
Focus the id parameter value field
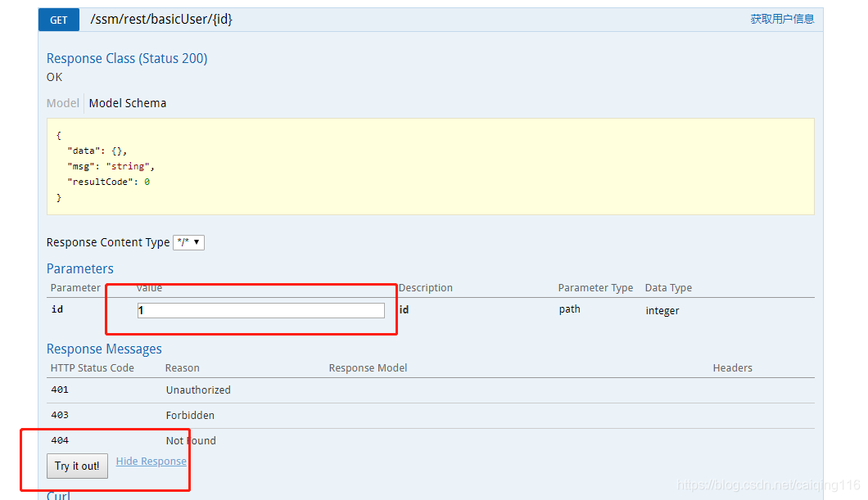click(260, 310)
